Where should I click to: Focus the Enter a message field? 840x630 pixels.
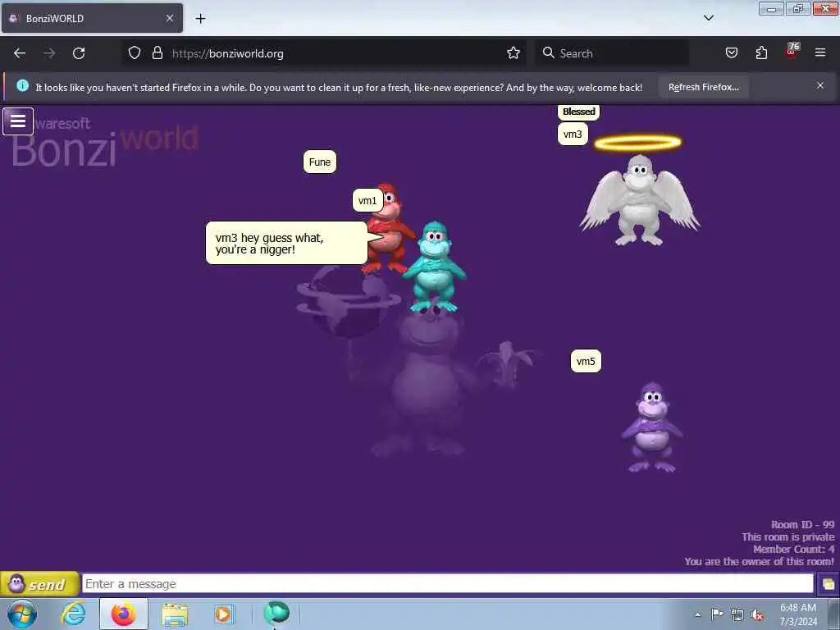tap(448, 584)
